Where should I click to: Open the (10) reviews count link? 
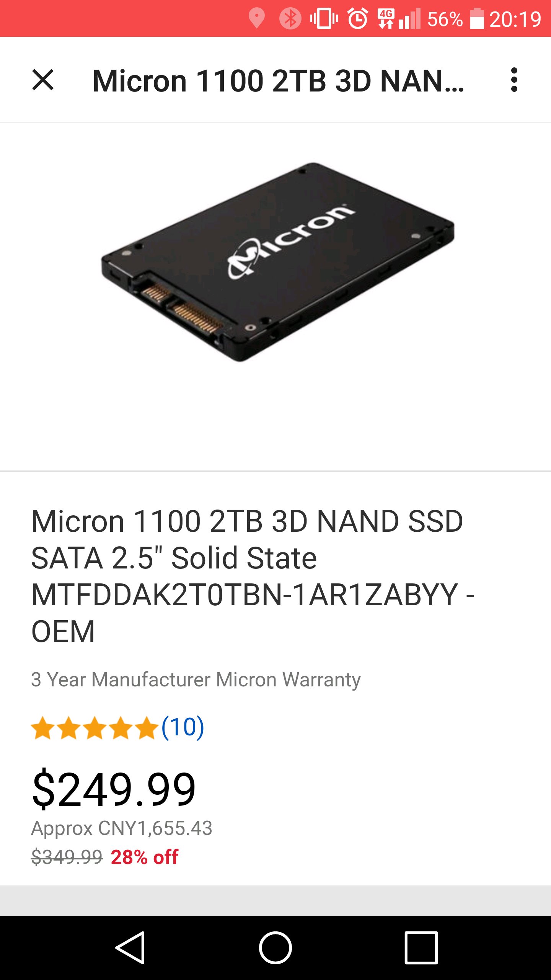click(x=183, y=727)
